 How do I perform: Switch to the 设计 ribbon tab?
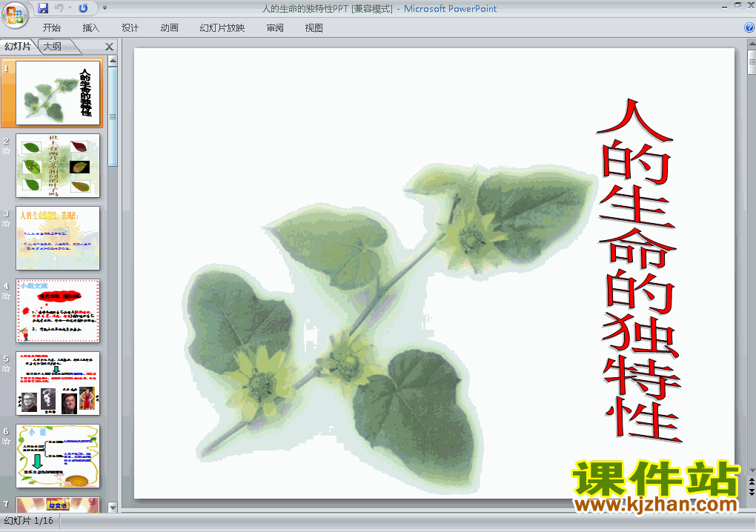(130, 28)
